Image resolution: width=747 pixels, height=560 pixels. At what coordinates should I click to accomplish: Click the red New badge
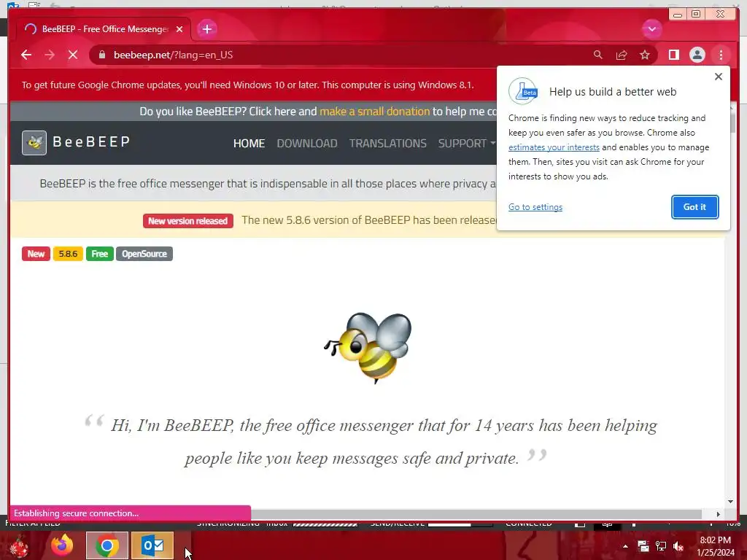(36, 254)
